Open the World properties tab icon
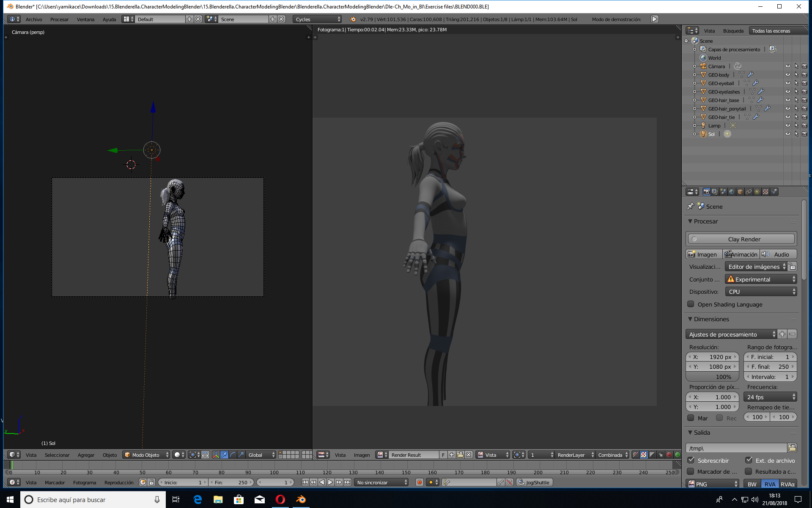This screenshot has width=812, height=508. tap(732, 192)
